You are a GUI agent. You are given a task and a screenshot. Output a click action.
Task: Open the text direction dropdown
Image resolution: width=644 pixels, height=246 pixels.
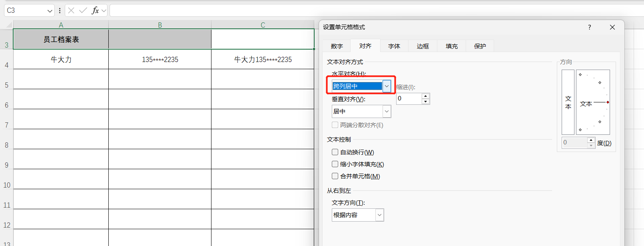pyautogui.click(x=380, y=215)
